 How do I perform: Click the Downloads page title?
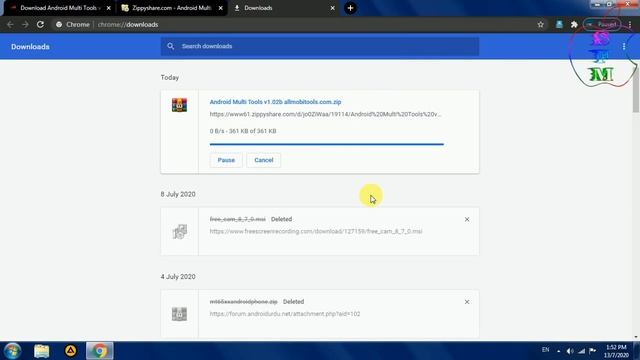(x=30, y=47)
